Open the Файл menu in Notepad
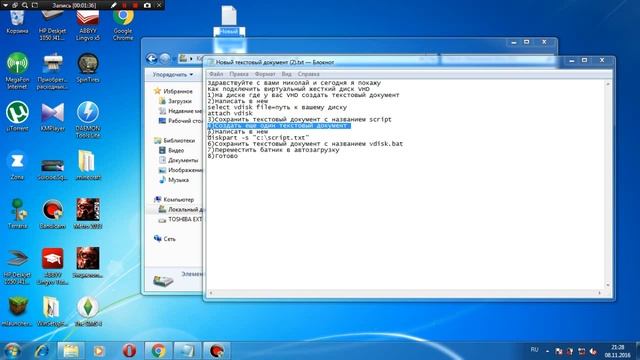The height and width of the screenshot is (360, 640). tap(216, 74)
